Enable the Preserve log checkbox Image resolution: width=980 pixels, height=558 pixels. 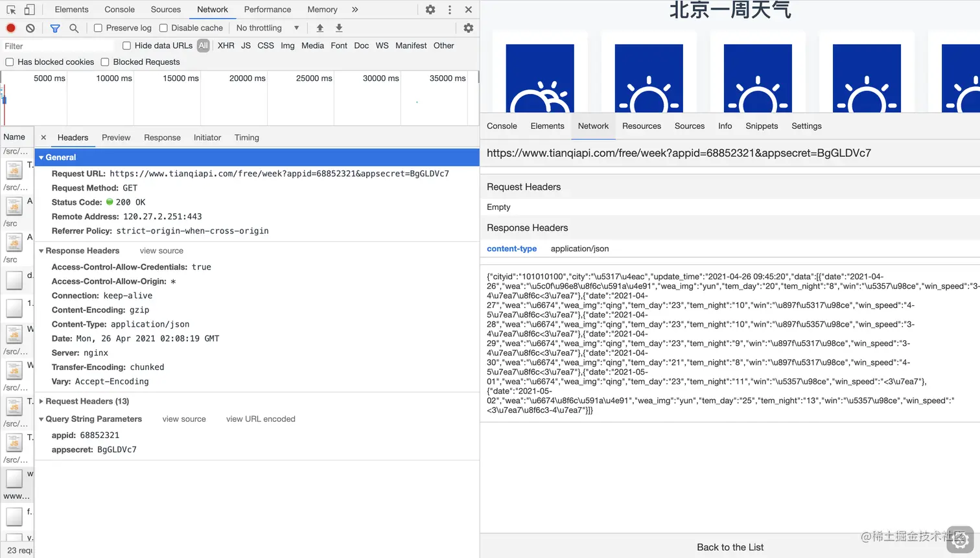[98, 28]
